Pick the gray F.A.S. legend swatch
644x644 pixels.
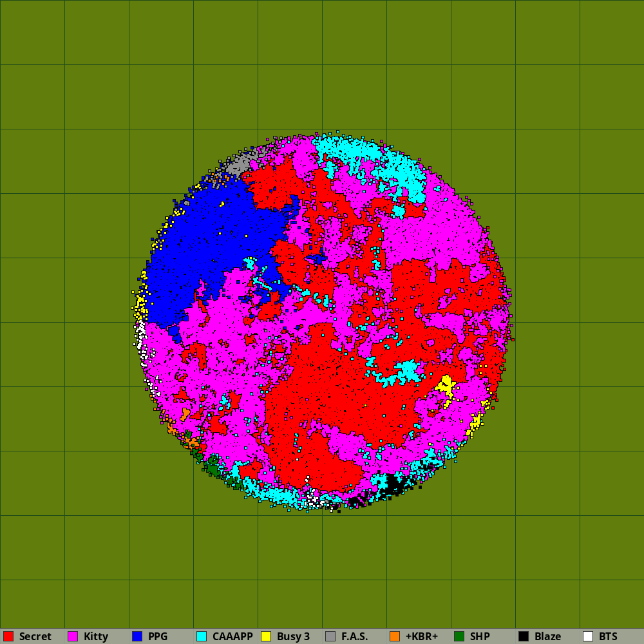tap(330, 636)
